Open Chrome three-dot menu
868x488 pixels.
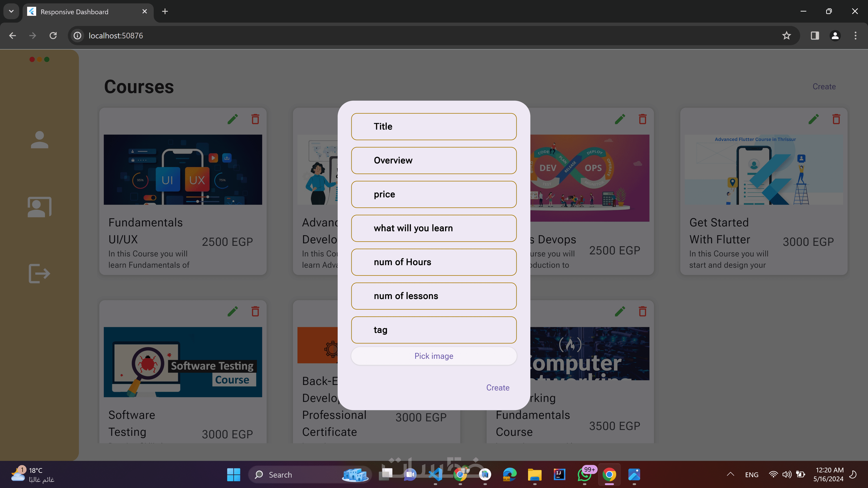(x=855, y=36)
